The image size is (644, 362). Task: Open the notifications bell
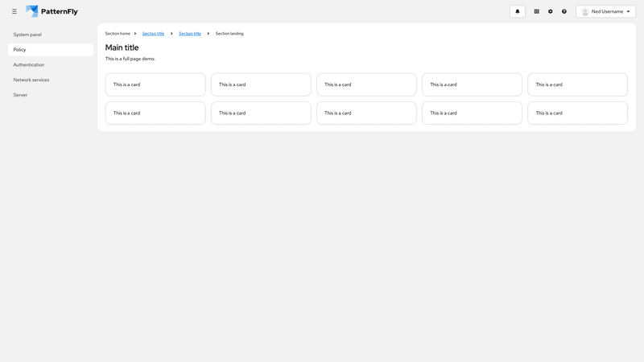518,11
